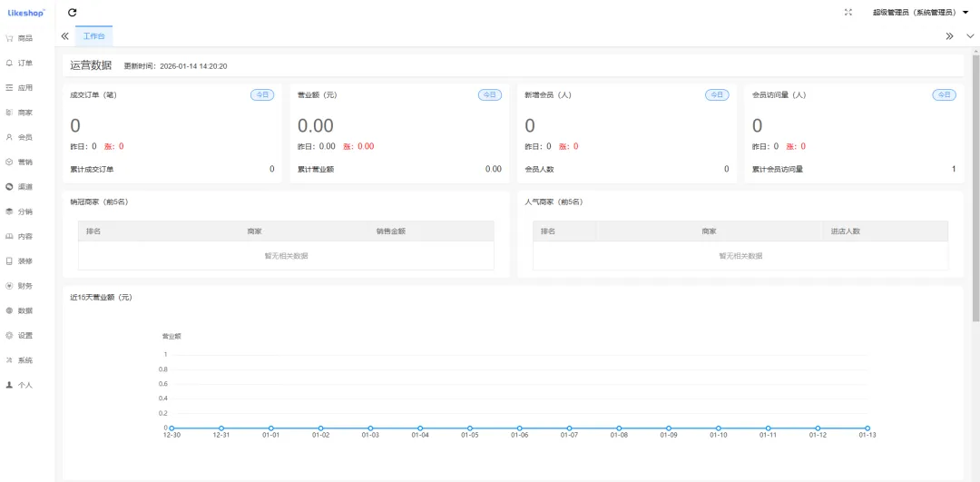Click the 更新时间 timestamp text
This screenshot has height=482, width=980.
point(175,65)
